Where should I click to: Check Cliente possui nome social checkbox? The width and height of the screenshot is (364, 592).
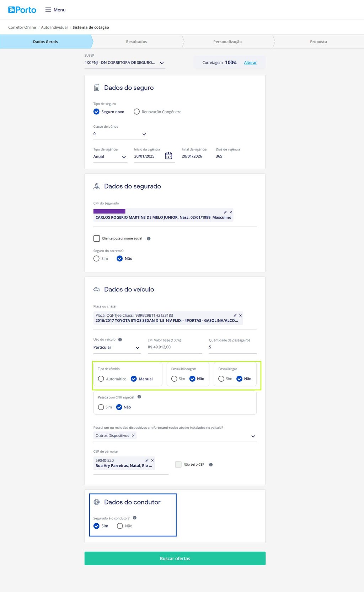97,238
